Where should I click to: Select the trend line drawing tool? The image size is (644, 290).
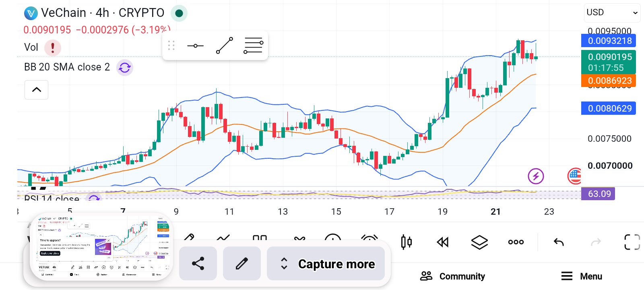[225, 46]
